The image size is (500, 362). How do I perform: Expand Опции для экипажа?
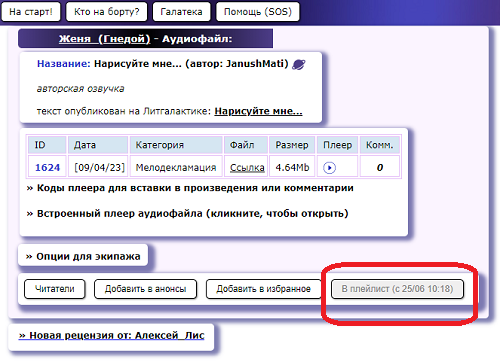tap(83, 256)
